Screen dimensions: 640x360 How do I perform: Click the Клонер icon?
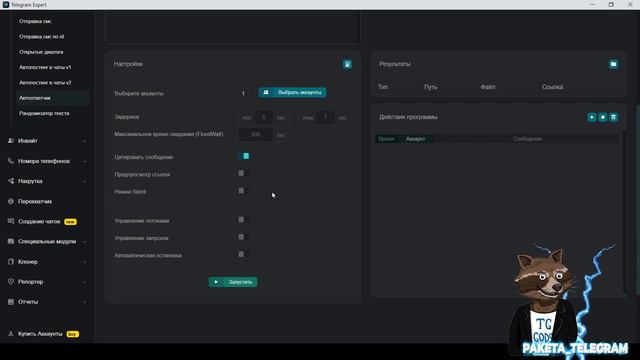pyautogui.click(x=11, y=262)
